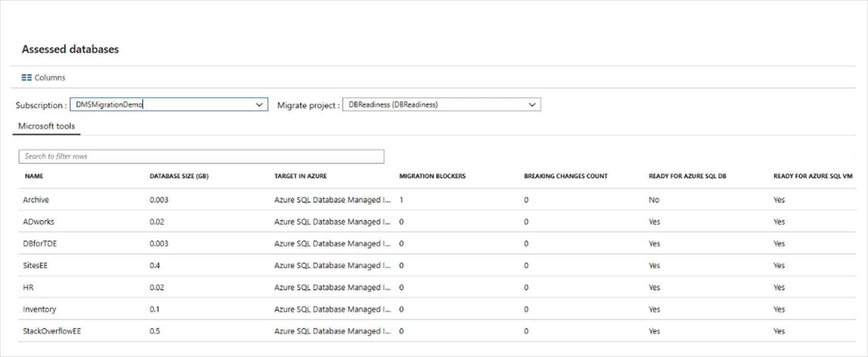Sort by TARGET IN AZURE header
868x357 pixels.
pyautogui.click(x=301, y=176)
